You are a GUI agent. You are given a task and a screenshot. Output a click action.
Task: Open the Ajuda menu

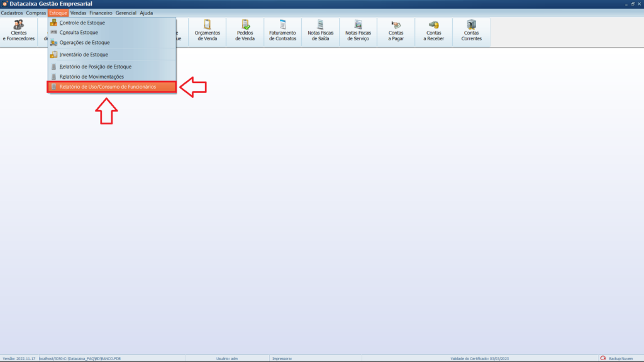coord(146,13)
